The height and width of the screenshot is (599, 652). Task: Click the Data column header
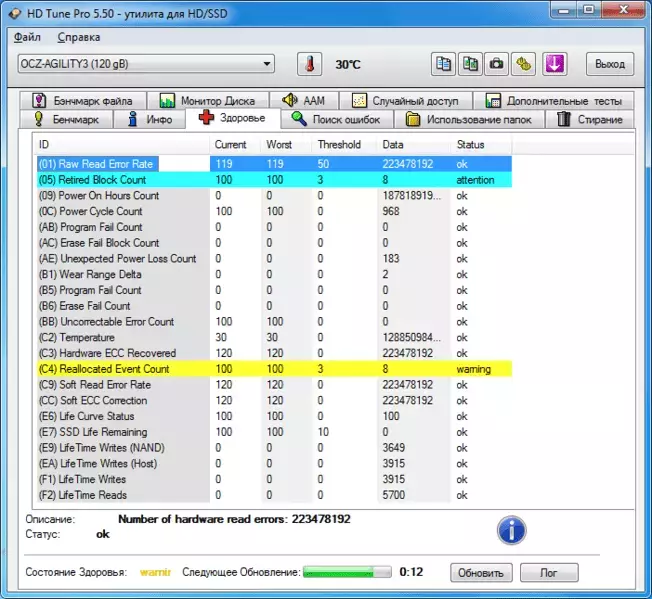[x=414, y=145]
